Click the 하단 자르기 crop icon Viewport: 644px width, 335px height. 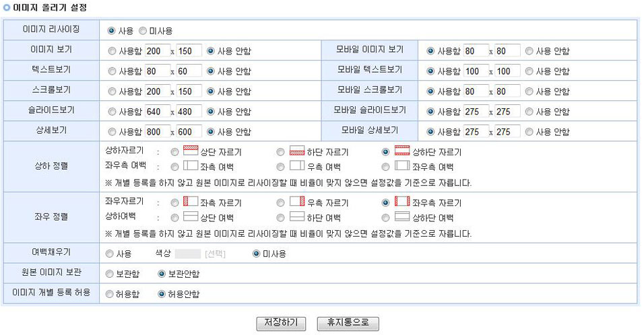tap(296, 151)
